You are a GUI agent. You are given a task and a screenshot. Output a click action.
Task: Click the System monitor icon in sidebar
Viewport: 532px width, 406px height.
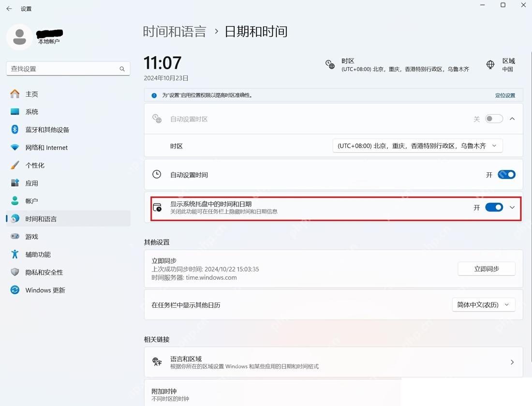coord(15,112)
